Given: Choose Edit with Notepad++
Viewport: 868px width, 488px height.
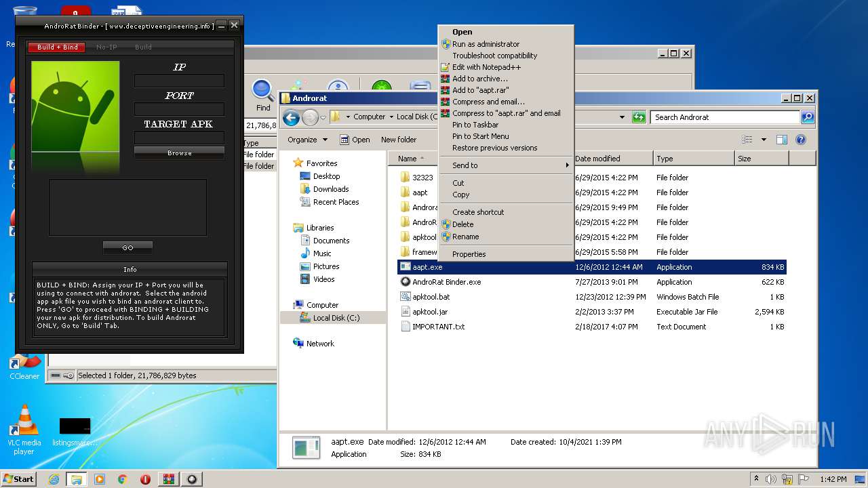Looking at the screenshot, I should [x=486, y=67].
